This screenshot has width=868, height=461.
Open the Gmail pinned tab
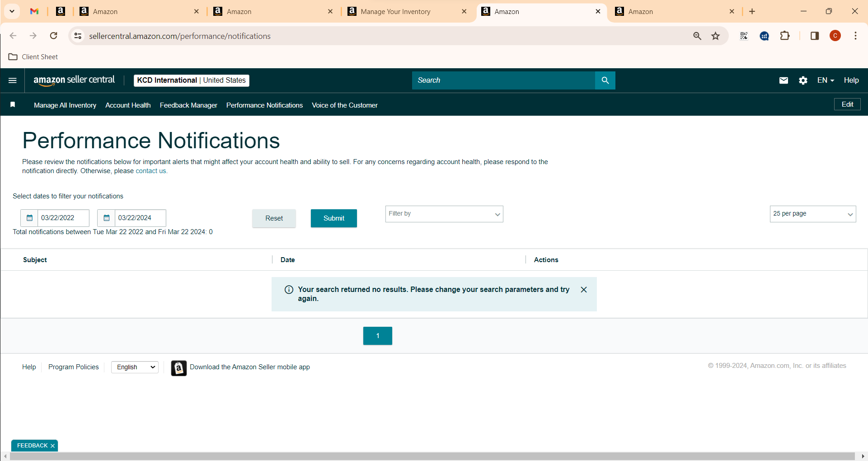(34, 11)
